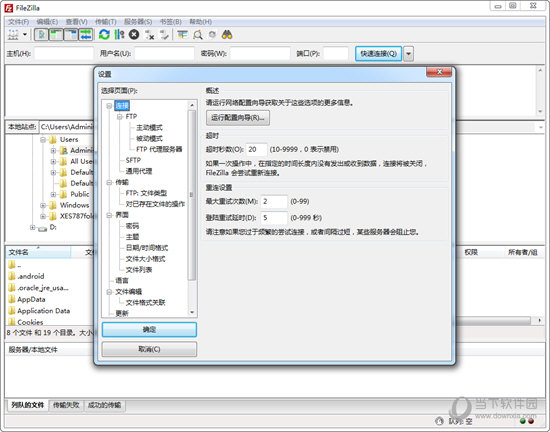Click settings tree vertical scrollbar thumb
550x432 pixels.
(x=192, y=195)
